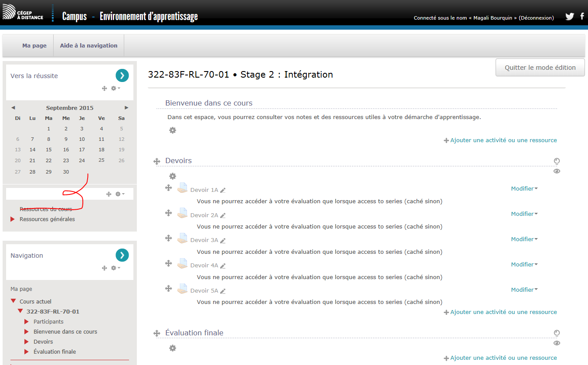Toggle visibility eye of Évaluation finale section
This screenshot has width=588, height=365.
(x=557, y=343)
